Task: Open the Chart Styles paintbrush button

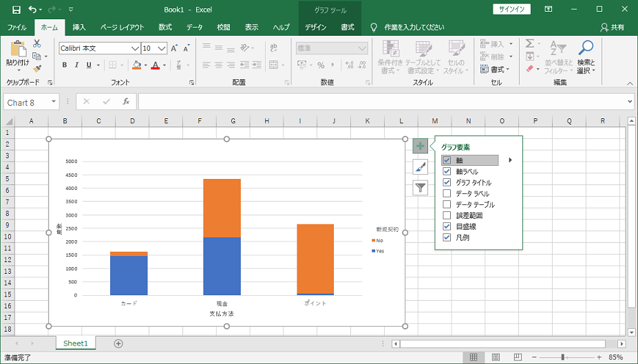Action: [420, 167]
